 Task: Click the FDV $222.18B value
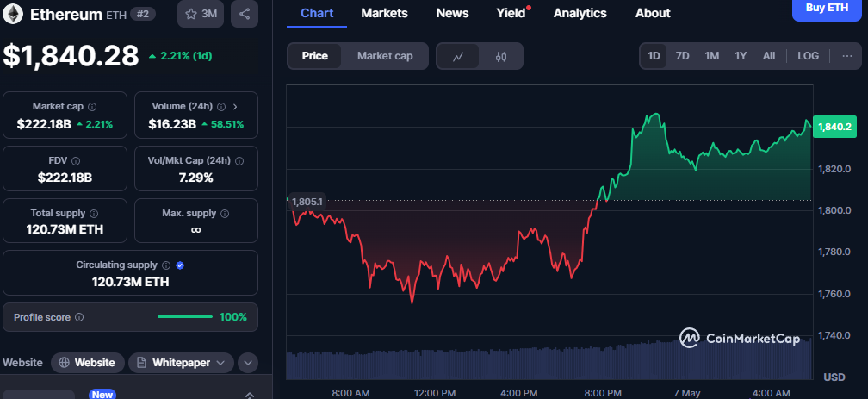[65, 178]
